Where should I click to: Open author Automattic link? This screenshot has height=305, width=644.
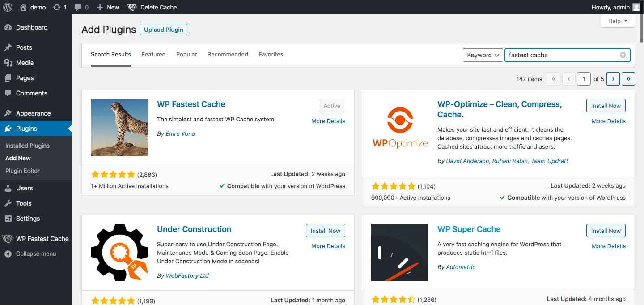click(x=461, y=267)
